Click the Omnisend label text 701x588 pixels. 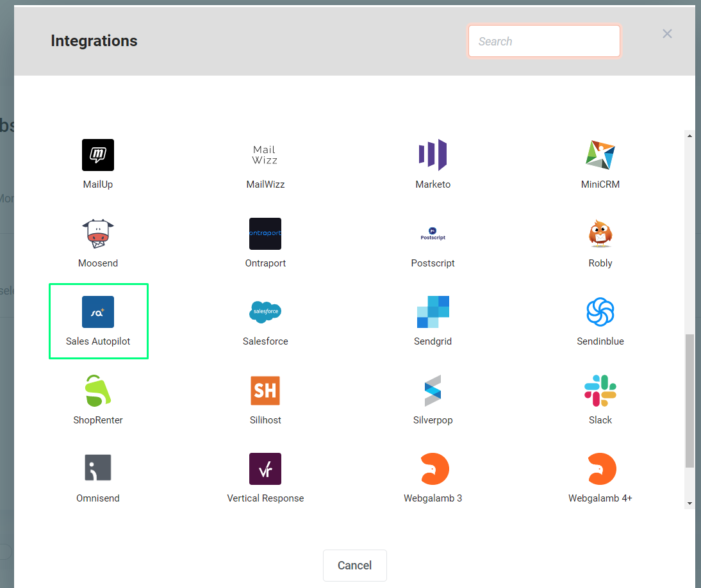pos(98,498)
